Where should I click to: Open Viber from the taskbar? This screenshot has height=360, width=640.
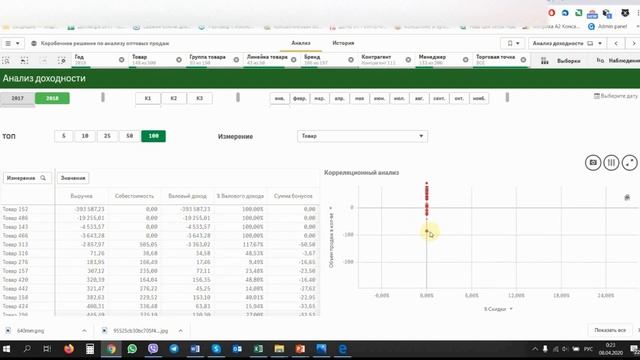tap(153, 349)
